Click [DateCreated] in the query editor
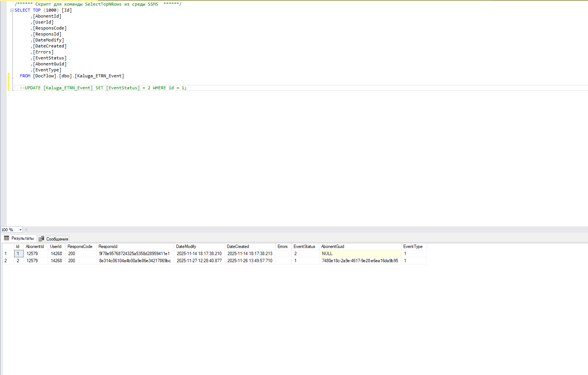This screenshot has width=588, height=375. pos(50,46)
